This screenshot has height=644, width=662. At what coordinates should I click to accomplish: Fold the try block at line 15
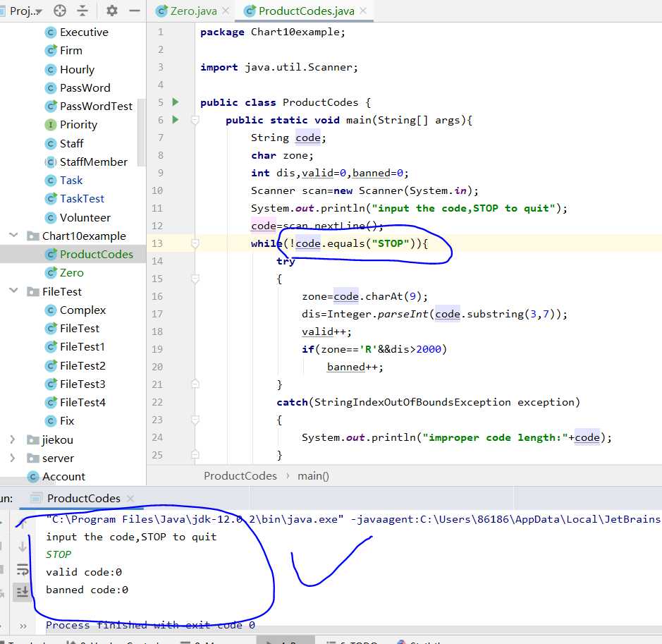[x=195, y=279]
